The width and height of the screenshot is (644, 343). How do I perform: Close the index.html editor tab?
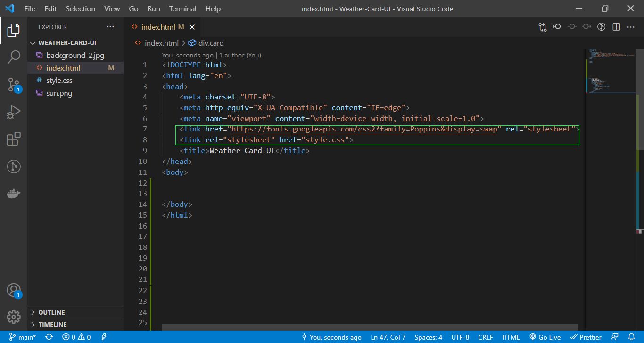[x=192, y=27]
